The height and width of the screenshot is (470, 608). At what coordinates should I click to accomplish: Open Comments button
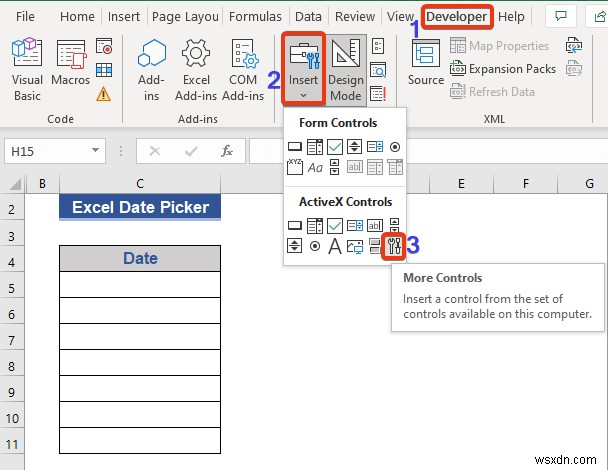561,16
